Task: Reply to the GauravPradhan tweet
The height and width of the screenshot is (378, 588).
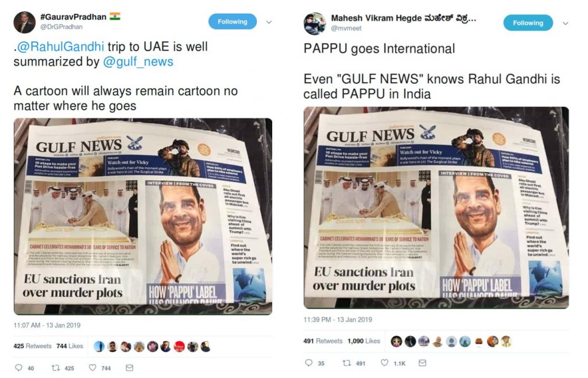Action: point(18,368)
